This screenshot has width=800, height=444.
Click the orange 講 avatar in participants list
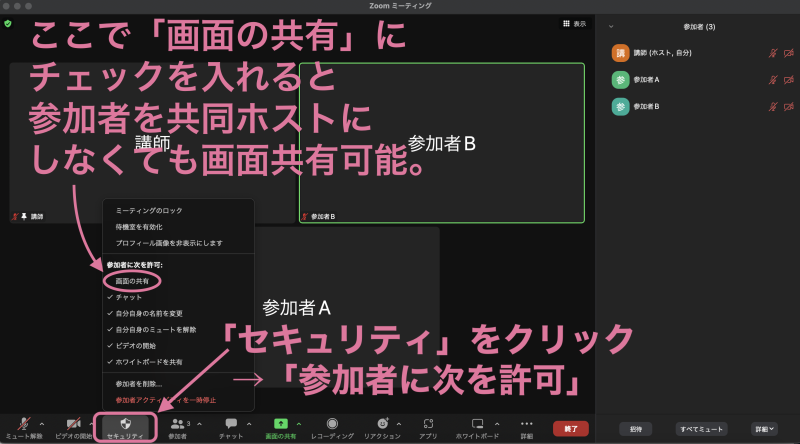tap(620, 53)
